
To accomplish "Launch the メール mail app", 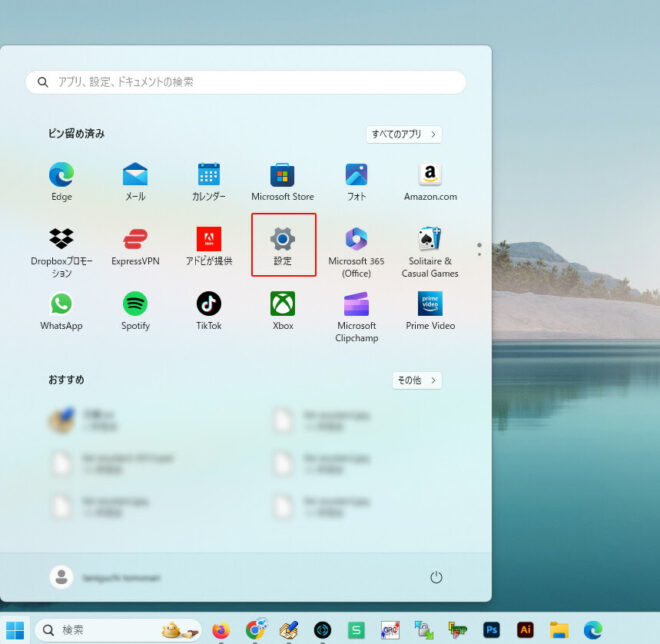I will click(135, 181).
